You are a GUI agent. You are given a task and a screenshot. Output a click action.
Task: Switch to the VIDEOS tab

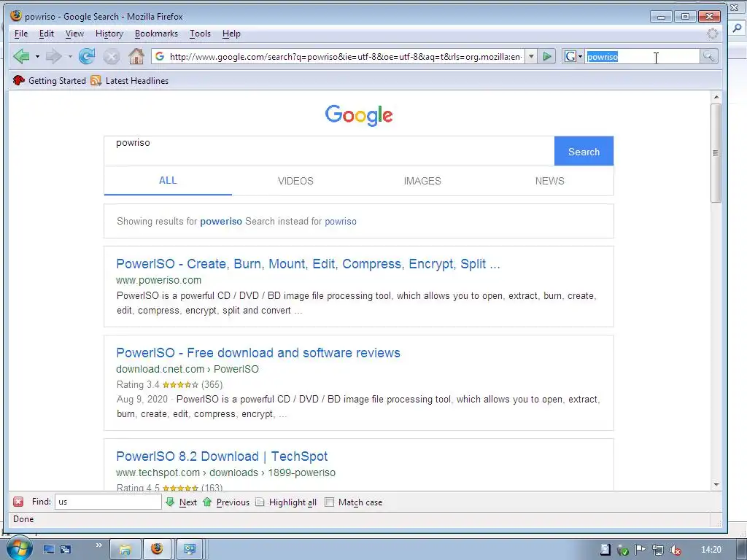[295, 181]
